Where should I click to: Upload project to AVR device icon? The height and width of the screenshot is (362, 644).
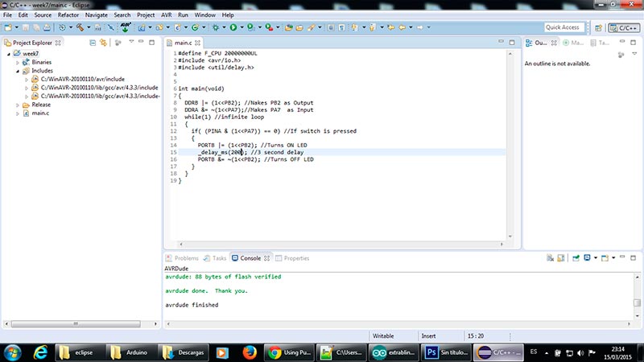pos(126,27)
